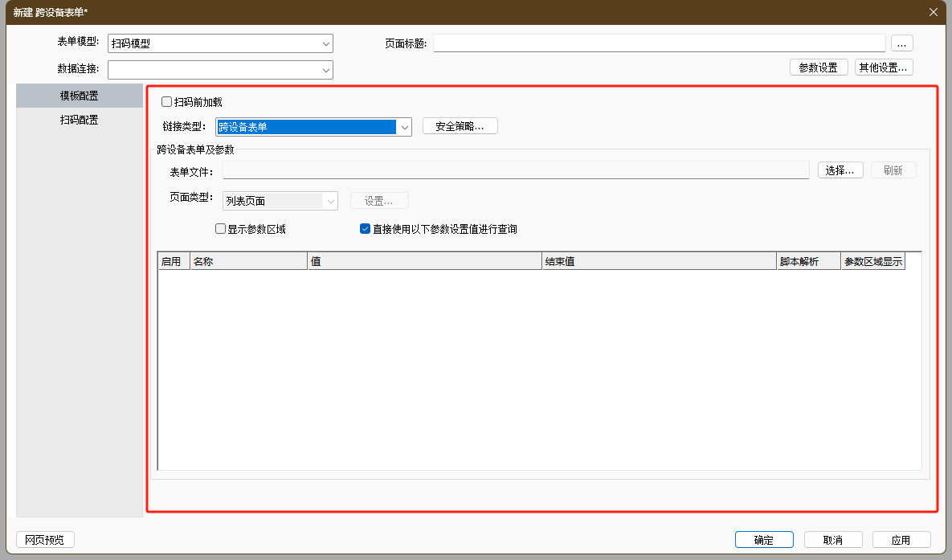Confirm with the 确定 button
Viewport: 952px width, 560px height.
point(764,540)
